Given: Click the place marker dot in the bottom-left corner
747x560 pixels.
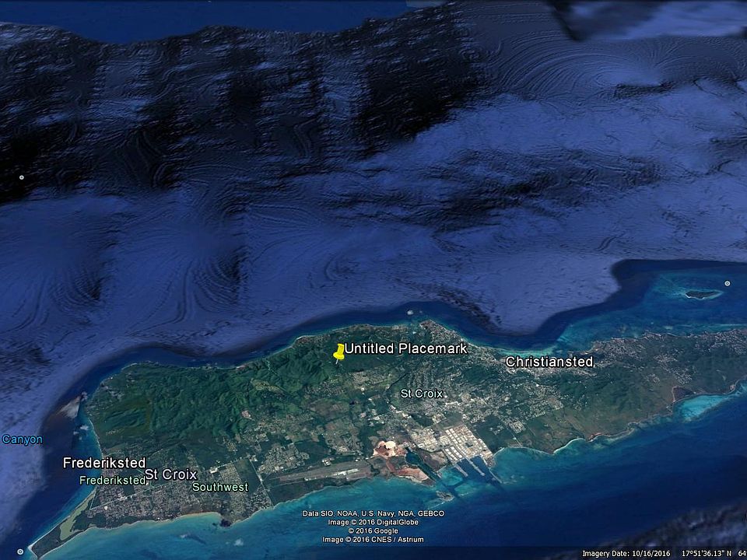Looking at the screenshot, I should click(x=20, y=552).
